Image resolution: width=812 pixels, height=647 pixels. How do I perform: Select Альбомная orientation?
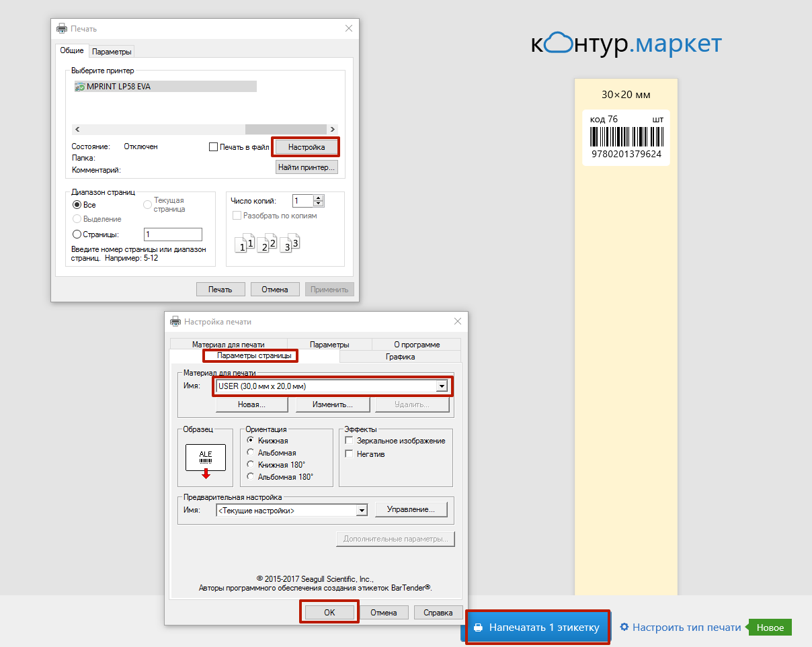pyautogui.click(x=251, y=453)
